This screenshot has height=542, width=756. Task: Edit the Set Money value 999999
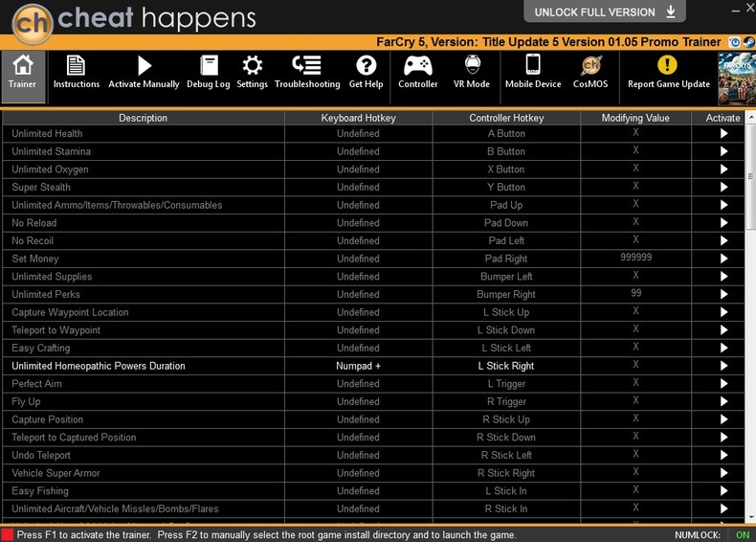(x=635, y=259)
